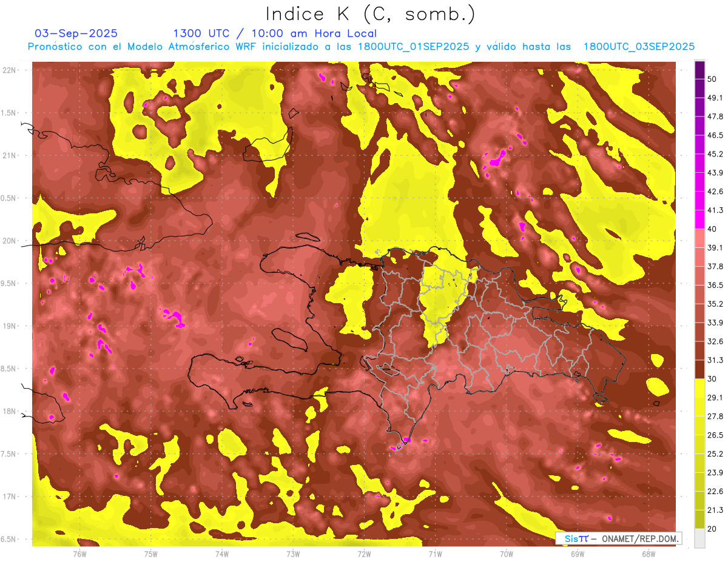728x562 pixels.
Task: Click the dark purple colorbar segment above 50
Action: click(x=699, y=70)
